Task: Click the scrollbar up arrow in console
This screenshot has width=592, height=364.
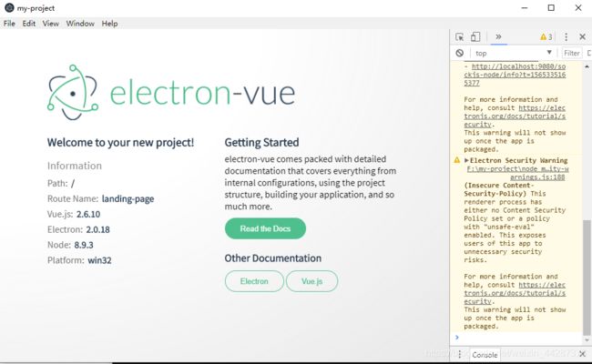Action: click(587, 66)
